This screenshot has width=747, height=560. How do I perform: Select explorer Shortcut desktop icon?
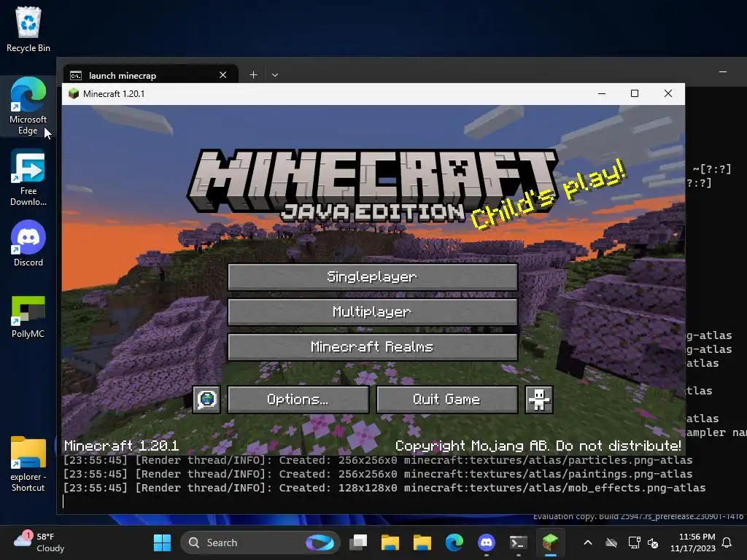[x=28, y=464]
